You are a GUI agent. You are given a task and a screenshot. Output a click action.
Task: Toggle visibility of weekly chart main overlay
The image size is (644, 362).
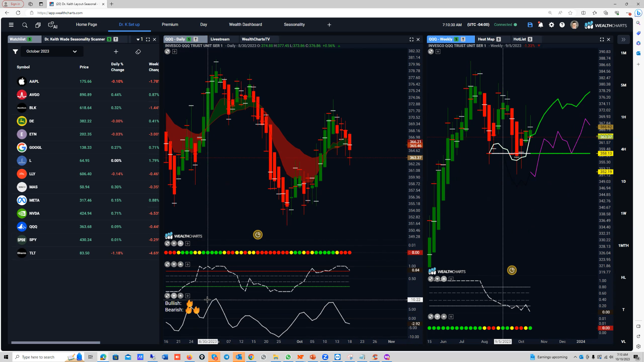tap(431, 52)
